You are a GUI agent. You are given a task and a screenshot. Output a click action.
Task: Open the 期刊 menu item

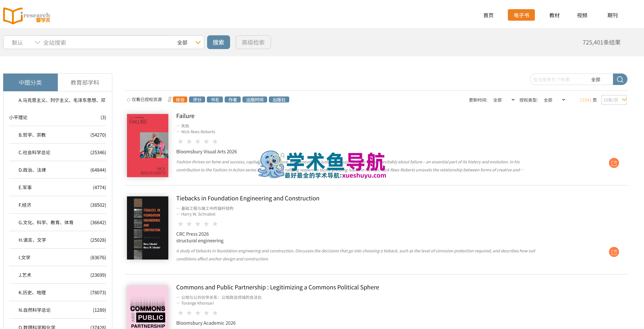(x=612, y=15)
